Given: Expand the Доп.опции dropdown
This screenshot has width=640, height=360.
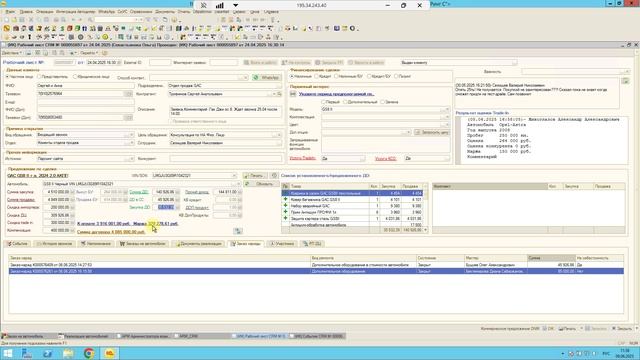Looking at the screenshot, I should click(x=408, y=132).
